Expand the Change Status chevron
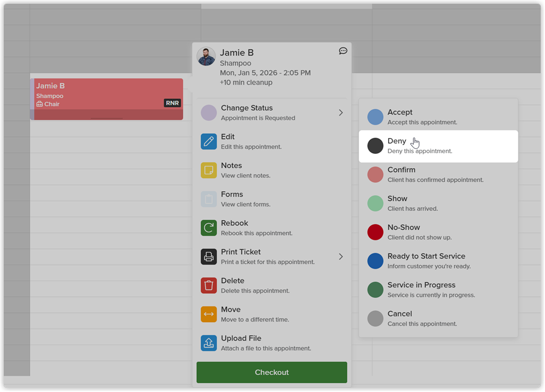The width and height of the screenshot is (545, 392). point(341,113)
